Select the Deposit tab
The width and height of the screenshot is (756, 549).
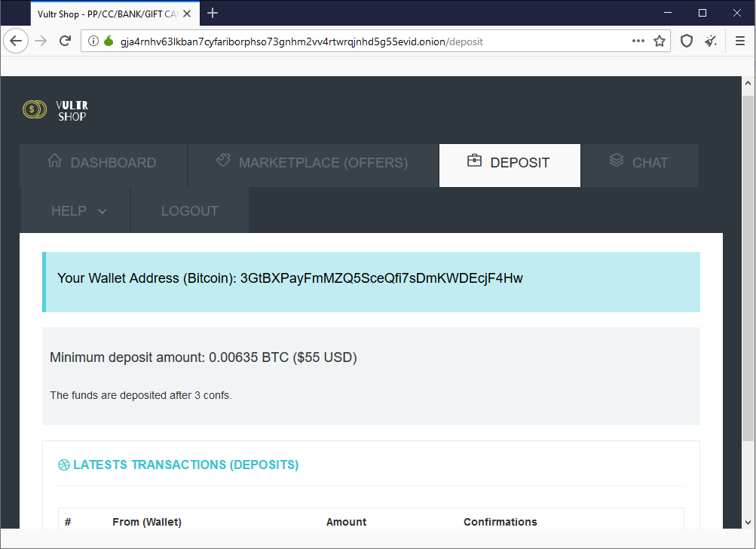[x=510, y=163]
